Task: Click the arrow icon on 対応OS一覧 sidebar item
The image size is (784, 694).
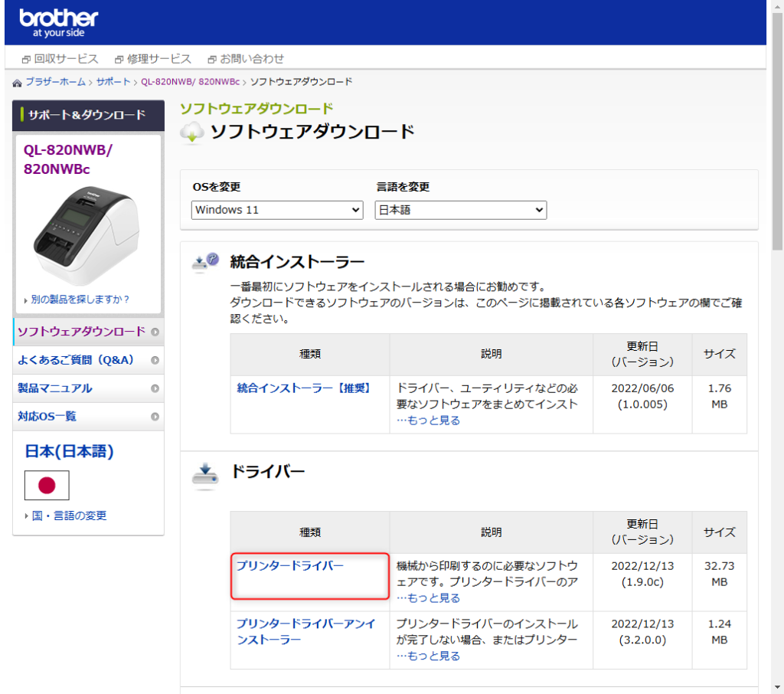Action: pyautogui.click(x=155, y=417)
